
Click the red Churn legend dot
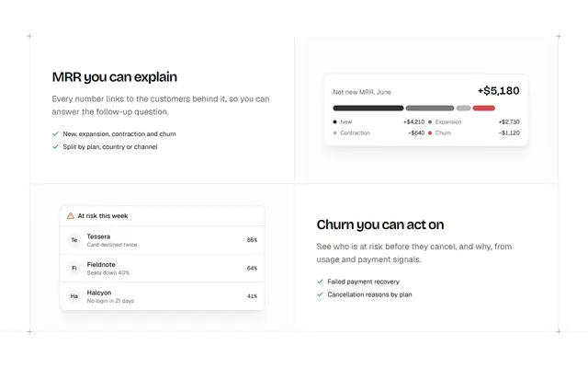click(430, 132)
